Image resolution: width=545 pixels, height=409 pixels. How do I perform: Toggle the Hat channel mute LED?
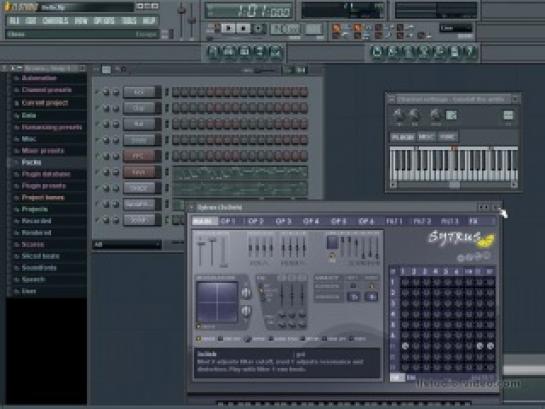pos(97,124)
